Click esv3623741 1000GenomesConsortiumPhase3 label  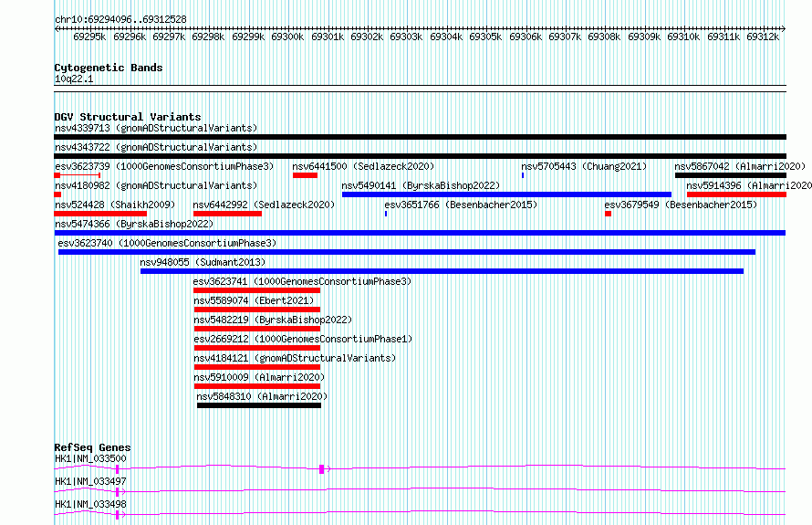(302, 281)
